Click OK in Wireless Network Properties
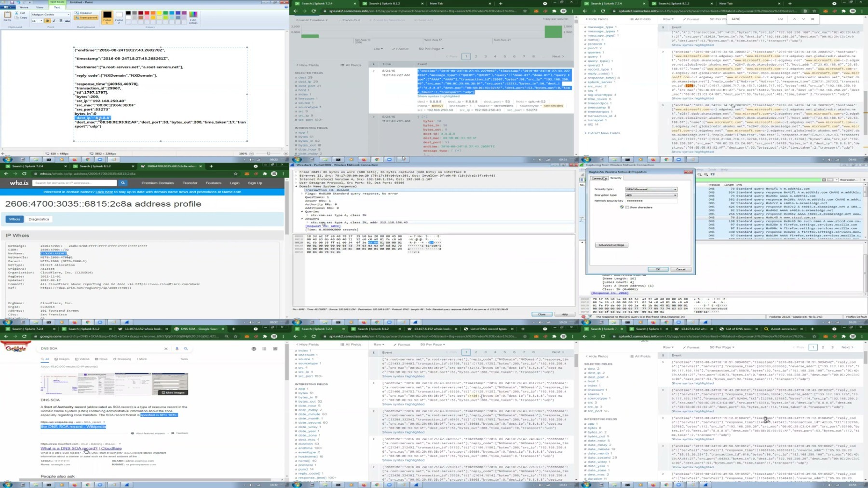Viewport: 868px width, 488px height. 658,269
